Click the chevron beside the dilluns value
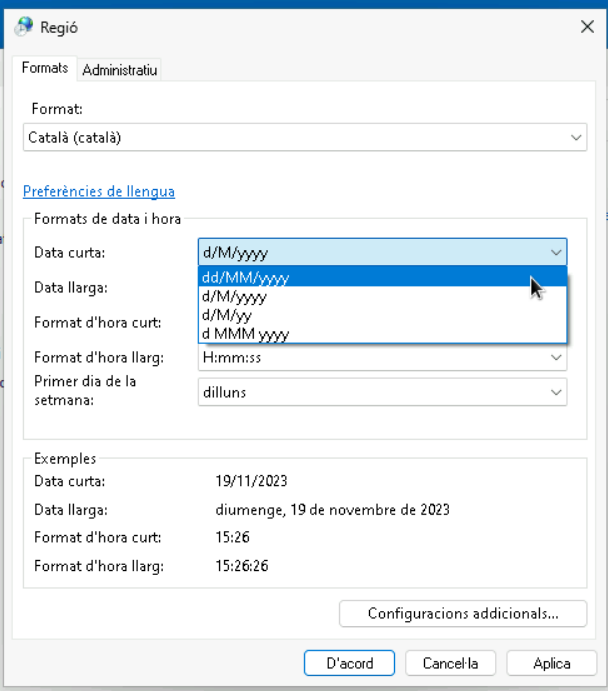The image size is (608, 691). pos(556,393)
